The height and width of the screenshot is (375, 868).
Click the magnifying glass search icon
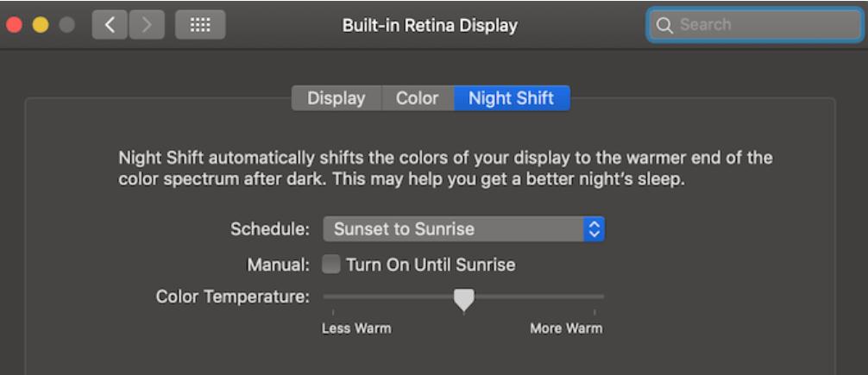point(664,25)
